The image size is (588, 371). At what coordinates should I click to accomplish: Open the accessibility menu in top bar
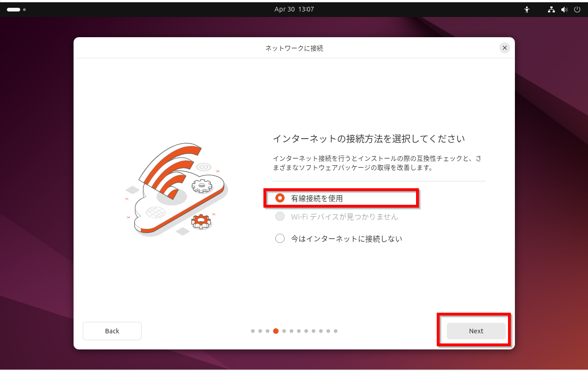click(x=527, y=9)
